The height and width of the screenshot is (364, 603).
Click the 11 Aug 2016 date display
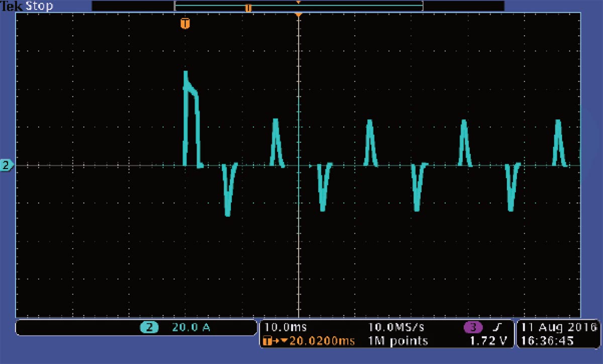(558, 328)
